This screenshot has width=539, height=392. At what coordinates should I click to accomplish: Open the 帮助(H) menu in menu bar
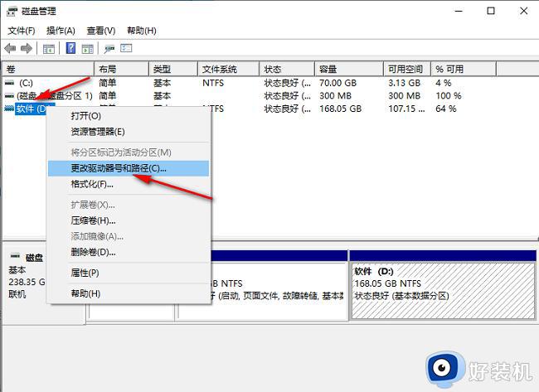tap(141, 31)
